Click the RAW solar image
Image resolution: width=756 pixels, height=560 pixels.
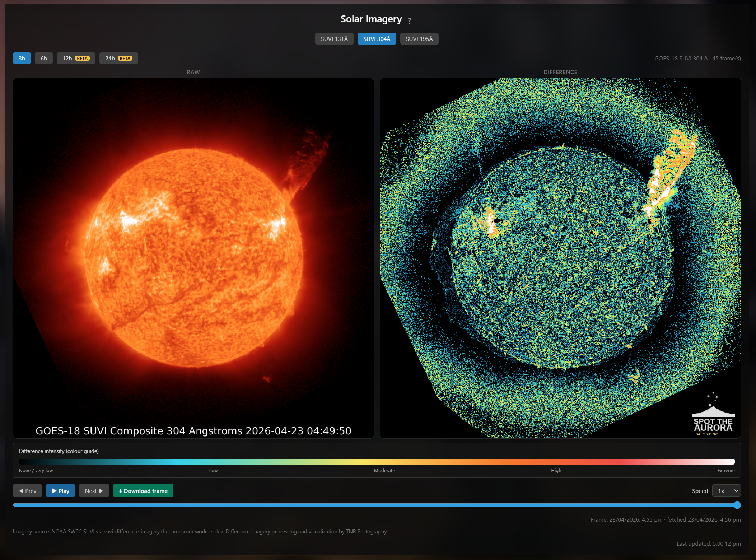(193, 258)
